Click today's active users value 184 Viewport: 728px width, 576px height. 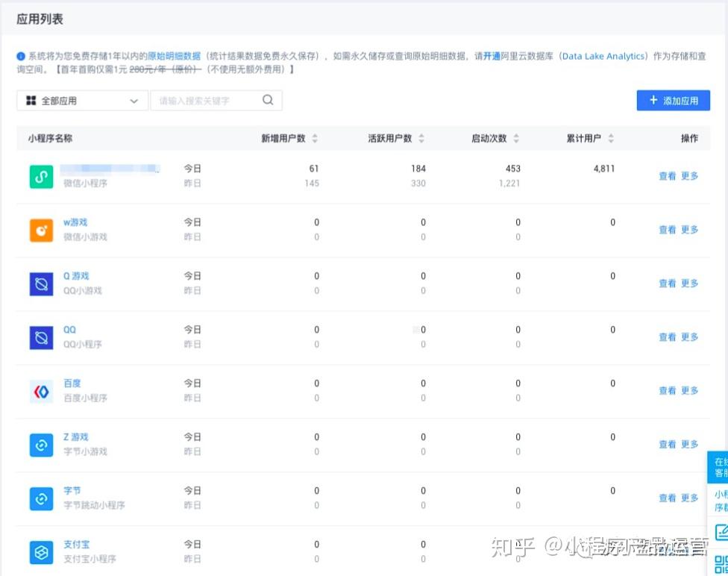click(418, 169)
